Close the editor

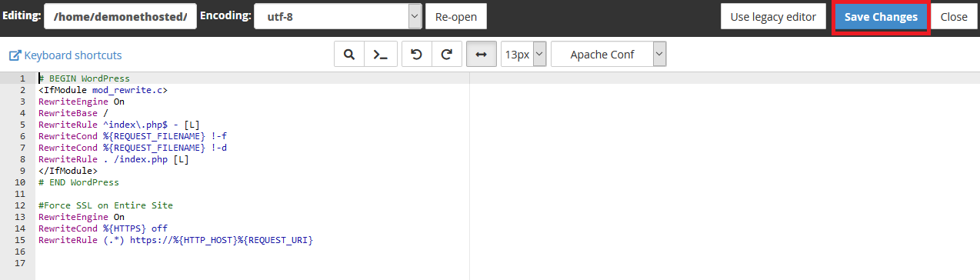click(954, 16)
